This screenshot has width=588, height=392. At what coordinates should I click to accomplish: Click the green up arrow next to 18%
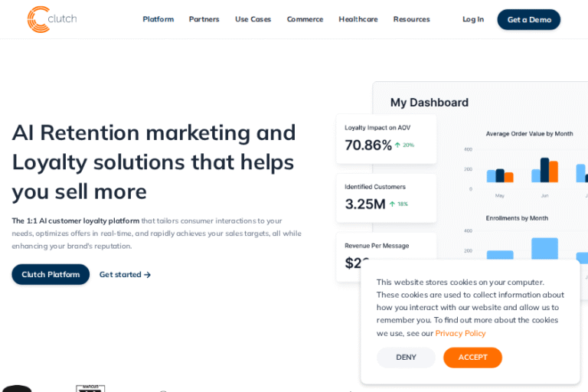click(392, 204)
